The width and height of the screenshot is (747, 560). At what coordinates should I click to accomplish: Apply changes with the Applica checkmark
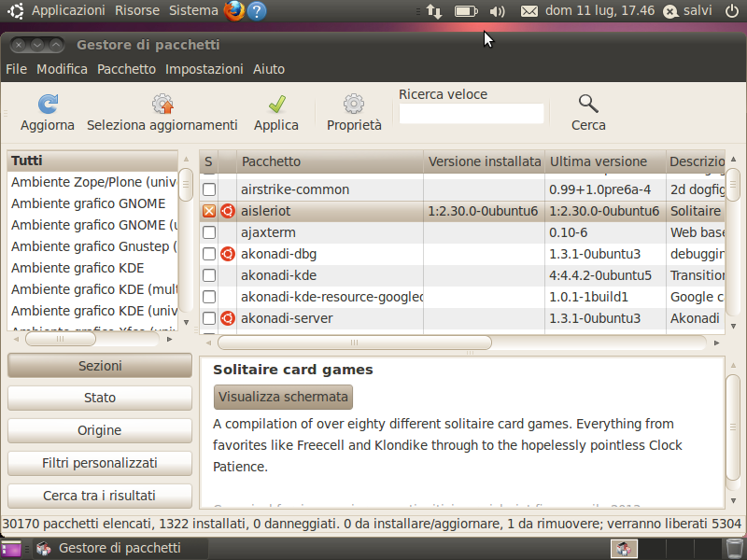pyautogui.click(x=276, y=104)
